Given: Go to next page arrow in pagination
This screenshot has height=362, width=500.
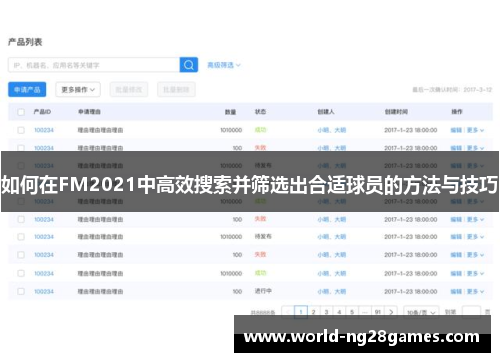Looking at the screenshot, I should point(391,312).
